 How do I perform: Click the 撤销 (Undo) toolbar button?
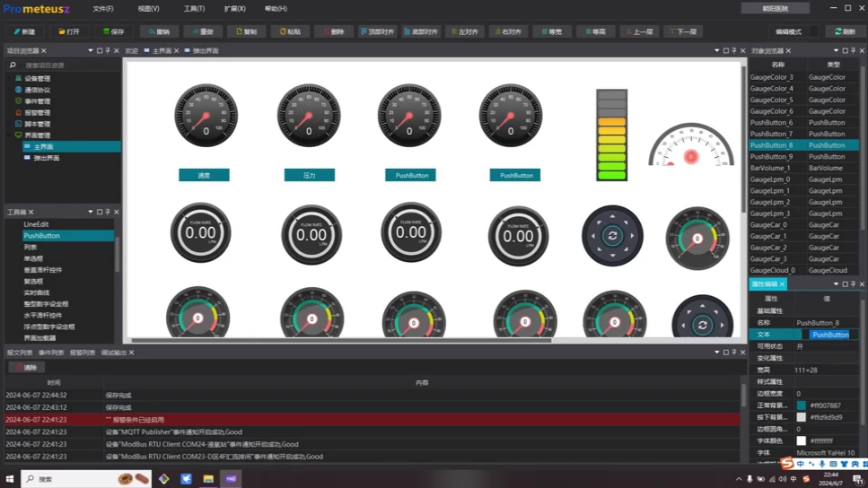pos(159,31)
